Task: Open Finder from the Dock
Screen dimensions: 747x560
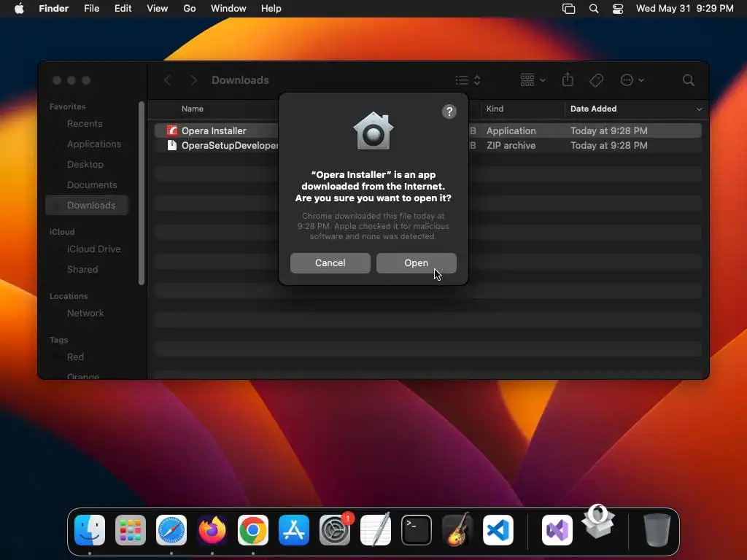Action: tap(90, 530)
